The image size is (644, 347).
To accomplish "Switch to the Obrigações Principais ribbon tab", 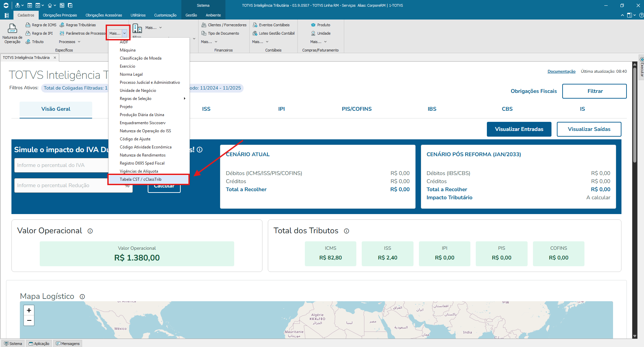I will (60, 15).
